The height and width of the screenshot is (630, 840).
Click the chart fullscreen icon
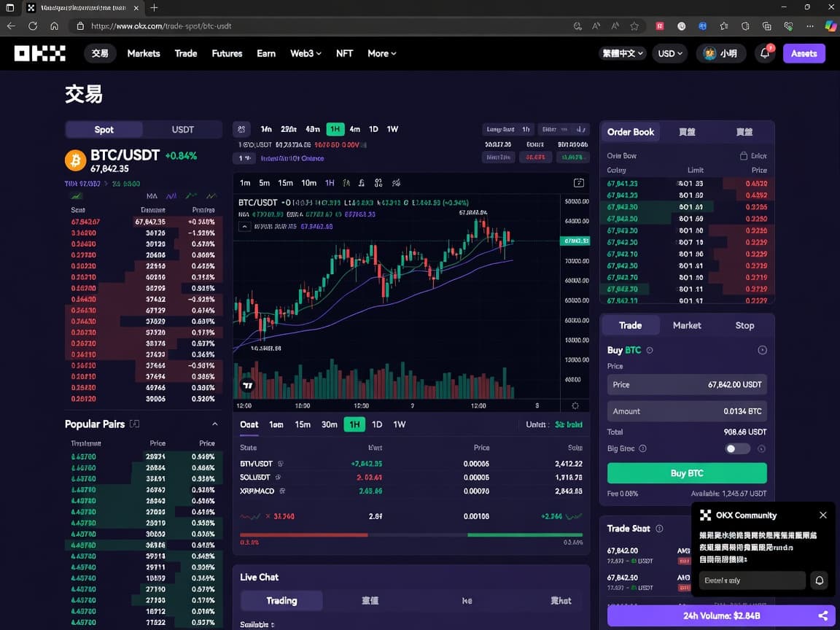click(578, 183)
